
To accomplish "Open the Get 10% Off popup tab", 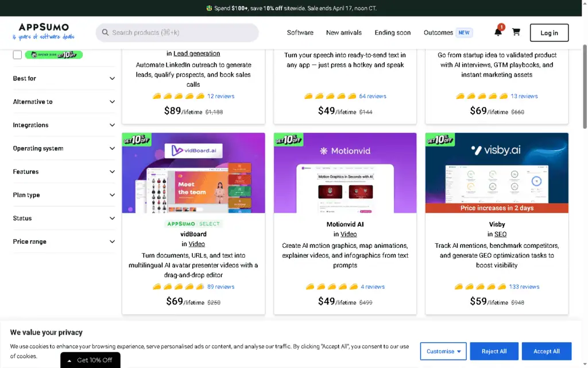I will (x=90, y=360).
